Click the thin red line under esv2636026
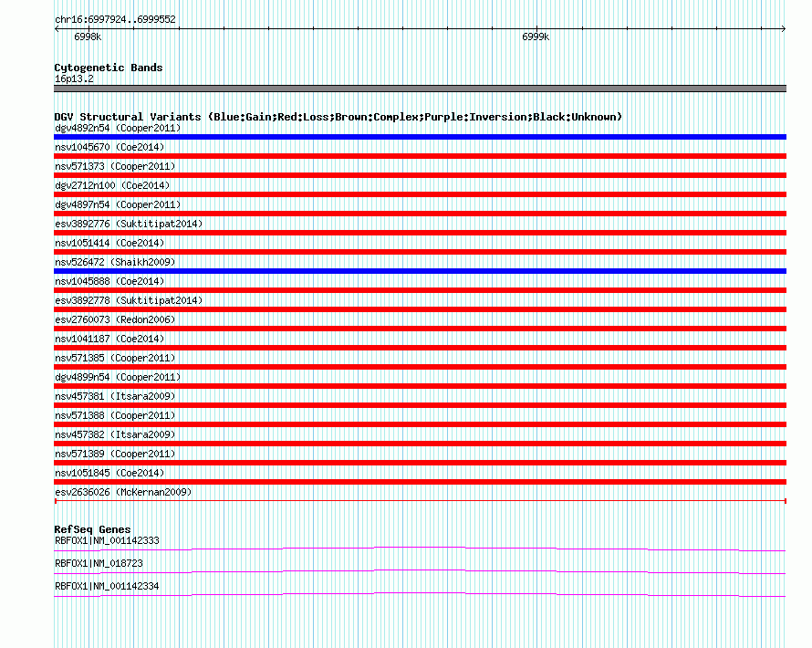This screenshot has height=648, width=812. 420,501
